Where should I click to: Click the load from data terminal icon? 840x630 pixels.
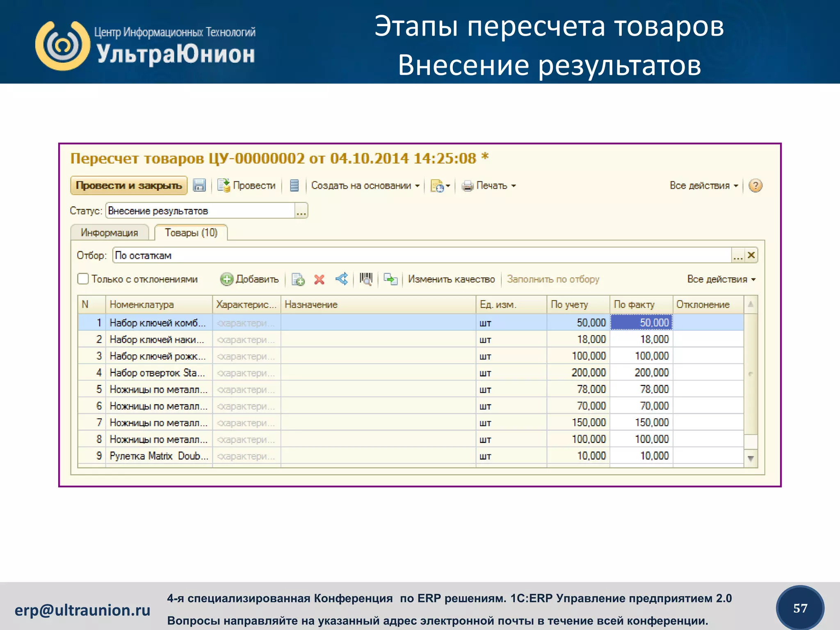click(390, 279)
